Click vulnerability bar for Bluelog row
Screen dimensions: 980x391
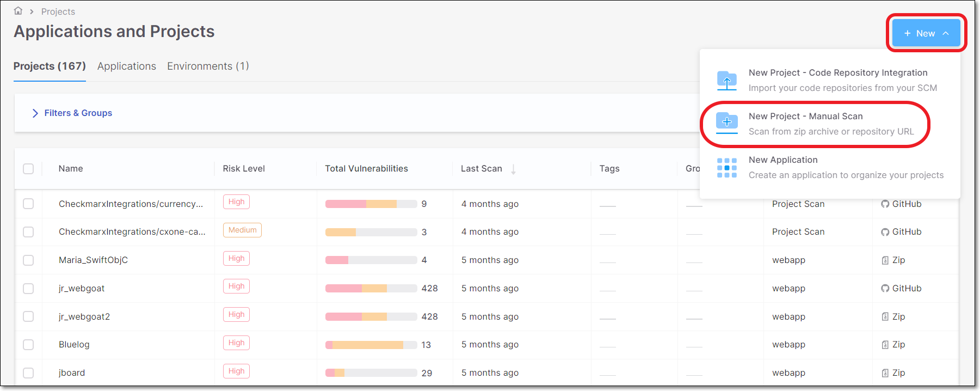(371, 345)
